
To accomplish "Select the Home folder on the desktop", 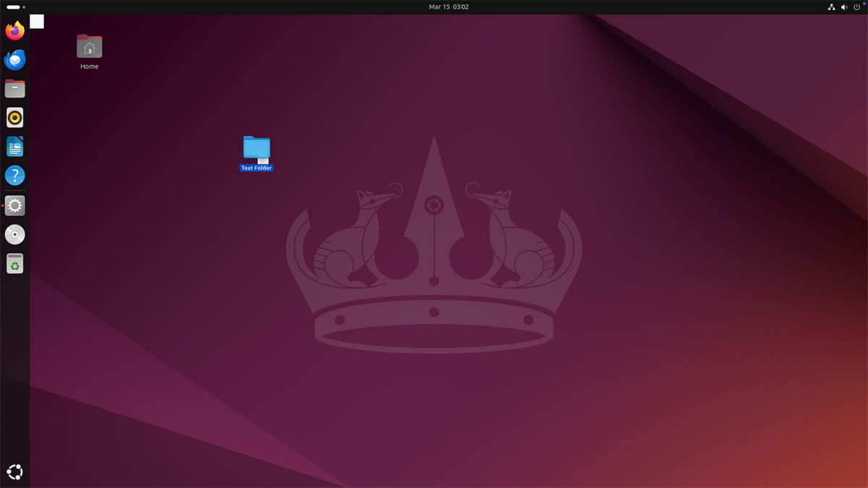I will click(x=89, y=51).
